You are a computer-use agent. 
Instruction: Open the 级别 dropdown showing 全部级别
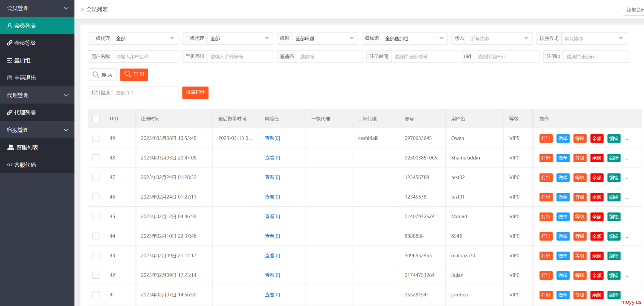(325, 38)
